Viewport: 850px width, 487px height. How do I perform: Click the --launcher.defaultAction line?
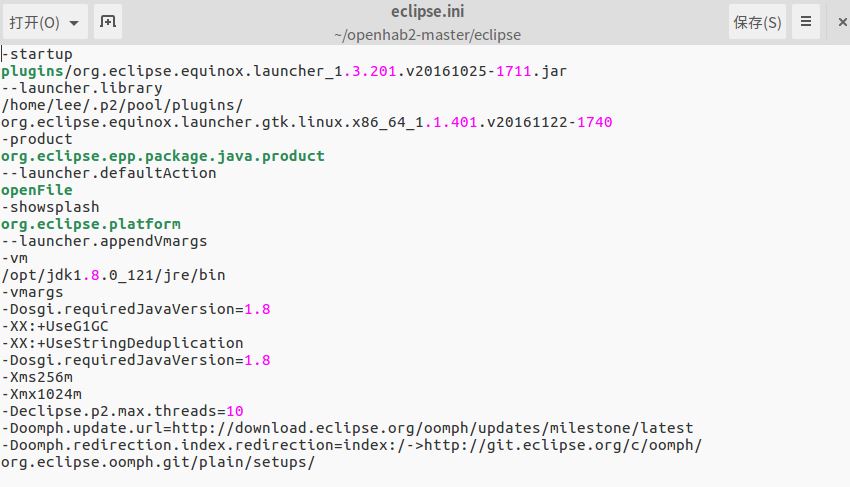pyautogui.click(x=109, y=173)
